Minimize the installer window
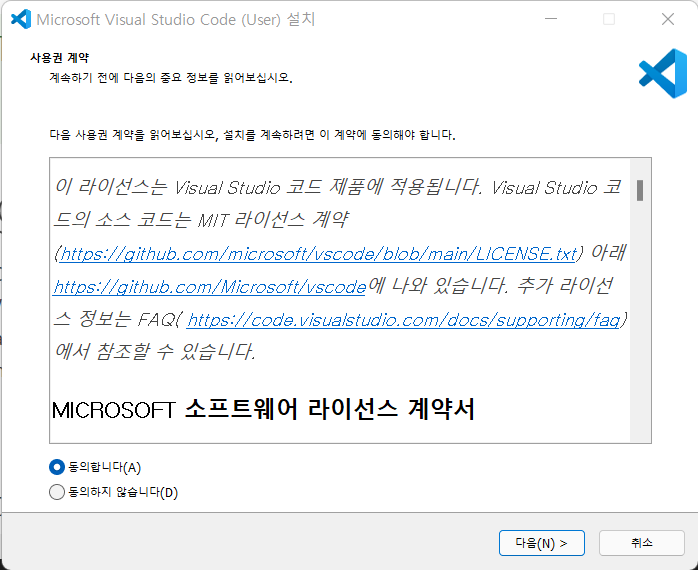The height and width of the screenshot is (570, 698). click(x=551, y=19)
